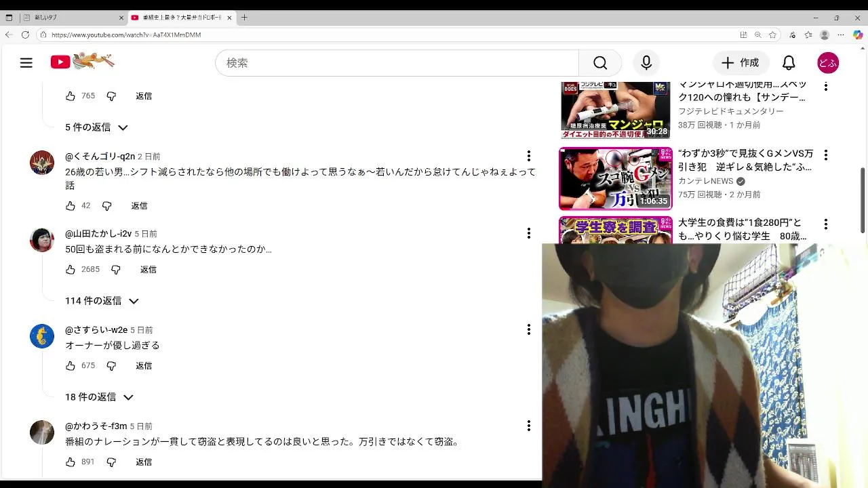Click the page vertical scrollbar
This screenshot has width=868, height=488.
(x=863, y=201)
